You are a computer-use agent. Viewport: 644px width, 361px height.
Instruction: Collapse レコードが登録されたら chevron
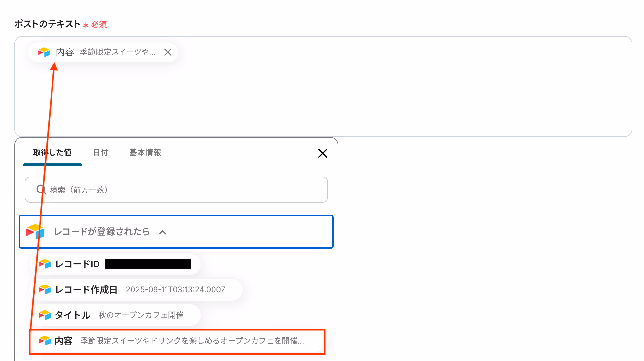[163, 232]
